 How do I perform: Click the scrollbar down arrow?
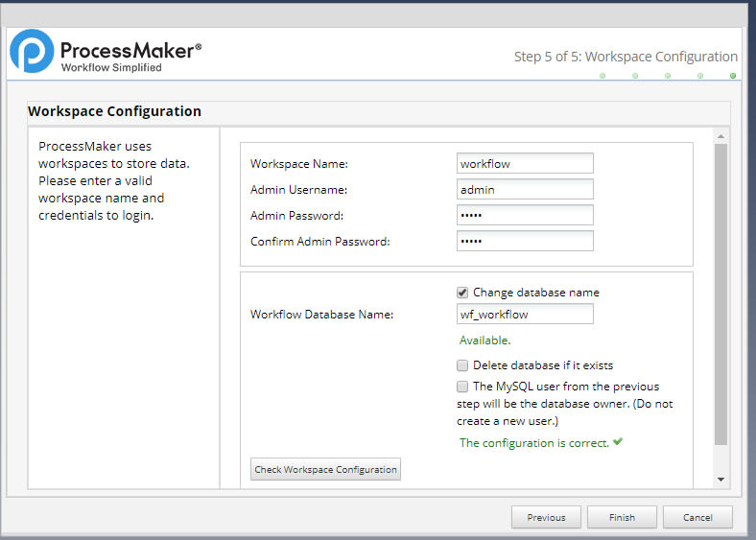click(x=721, y=480)
